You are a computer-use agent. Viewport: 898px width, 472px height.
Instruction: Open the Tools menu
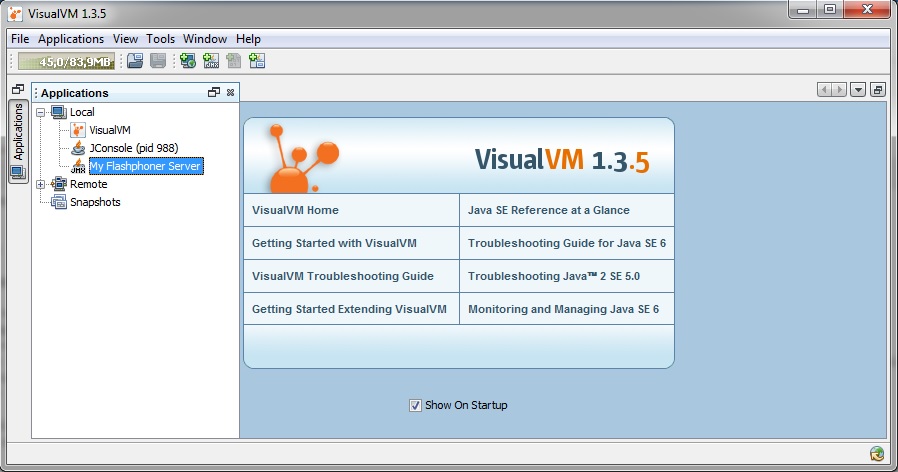(160, 39)
